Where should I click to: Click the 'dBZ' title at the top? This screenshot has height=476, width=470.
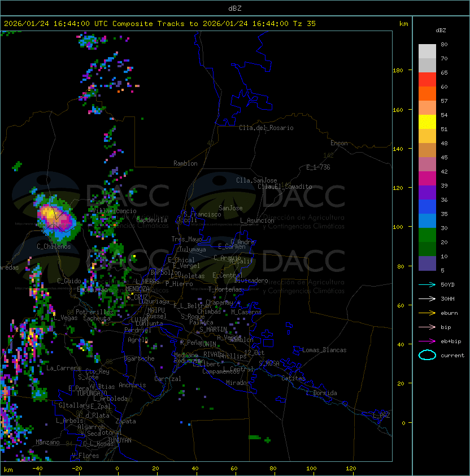pos(235,8)
